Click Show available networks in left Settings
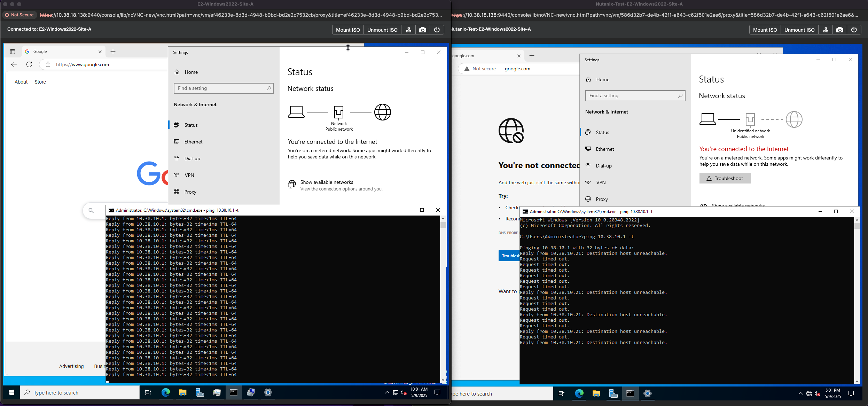Screen dimensions: 868x406 click(327, 182)
